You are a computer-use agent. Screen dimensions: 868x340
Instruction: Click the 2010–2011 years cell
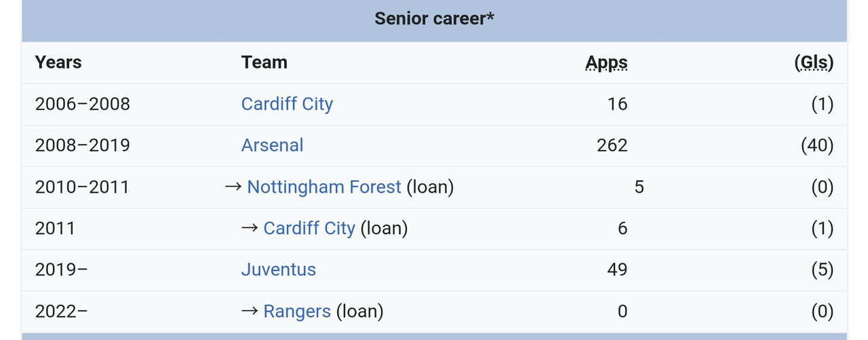click(x=82, y=187)
